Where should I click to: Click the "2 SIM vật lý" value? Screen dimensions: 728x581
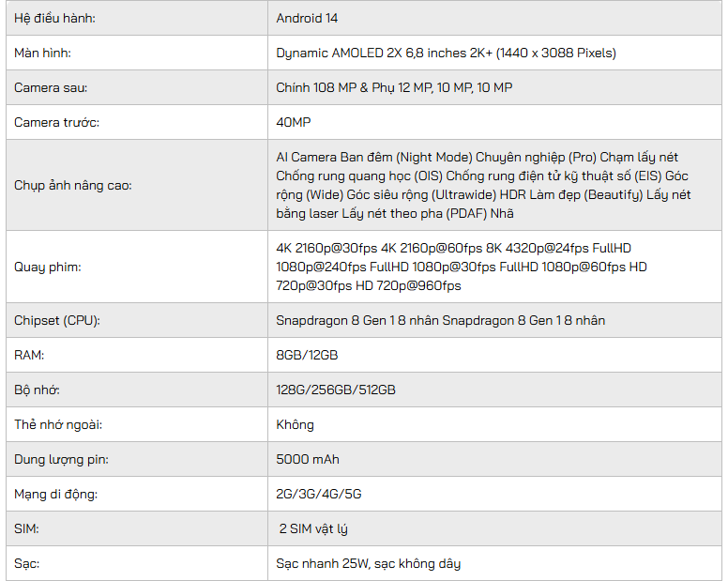point(313,528)
